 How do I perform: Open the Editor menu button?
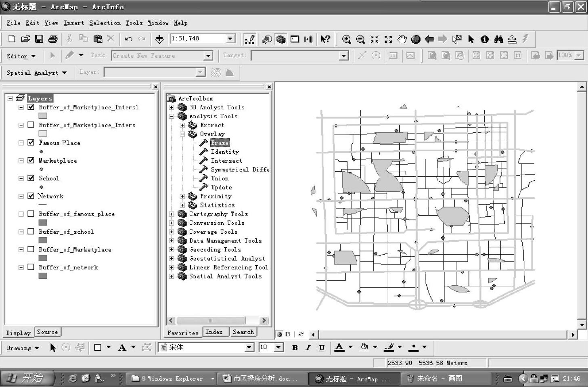[21, 56]
